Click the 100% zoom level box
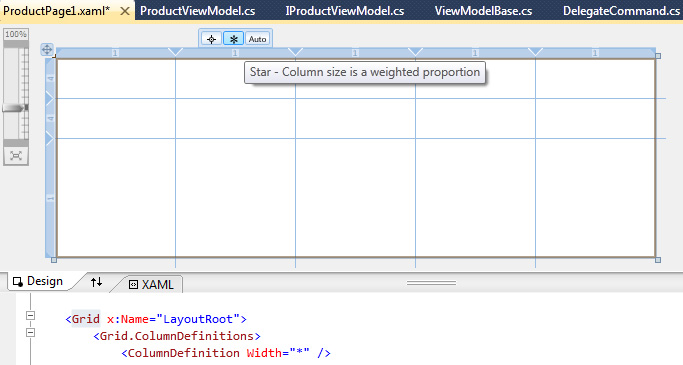683x365 pixels. (x=16, y=34)
